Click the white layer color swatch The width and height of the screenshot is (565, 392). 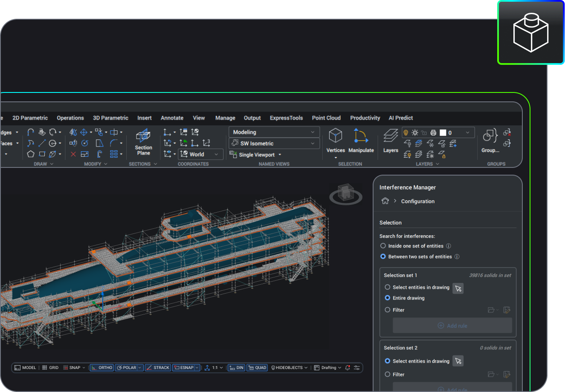443,133
